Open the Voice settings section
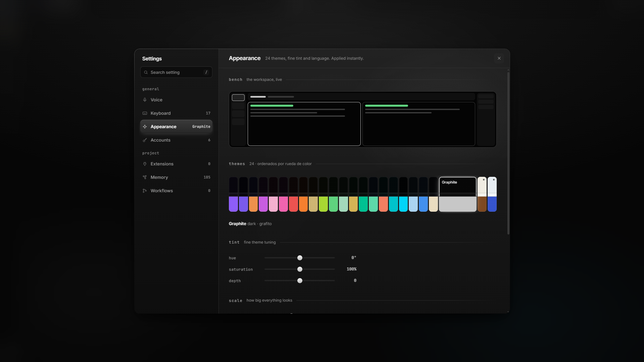This screenshot has height=362, width=644. point(176,100)
